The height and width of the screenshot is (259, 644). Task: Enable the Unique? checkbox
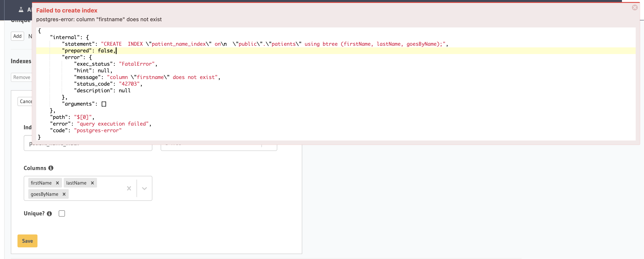click(x=62, y=213)
